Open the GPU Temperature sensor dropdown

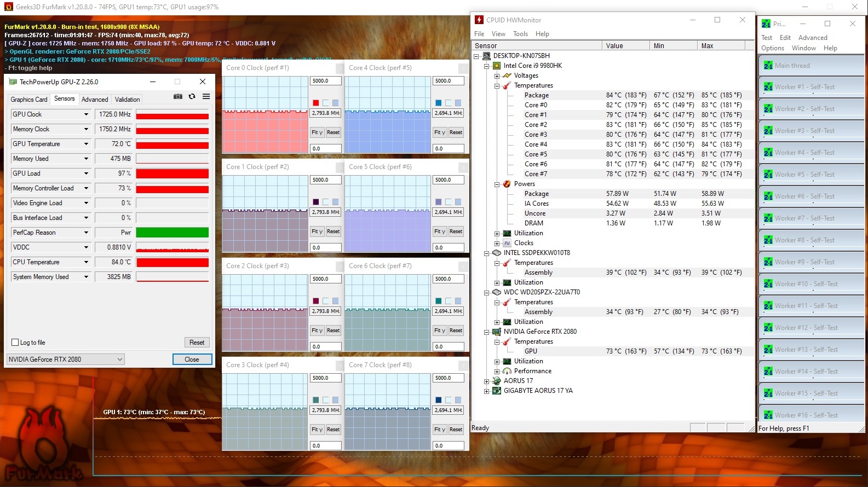coord(86,144)
